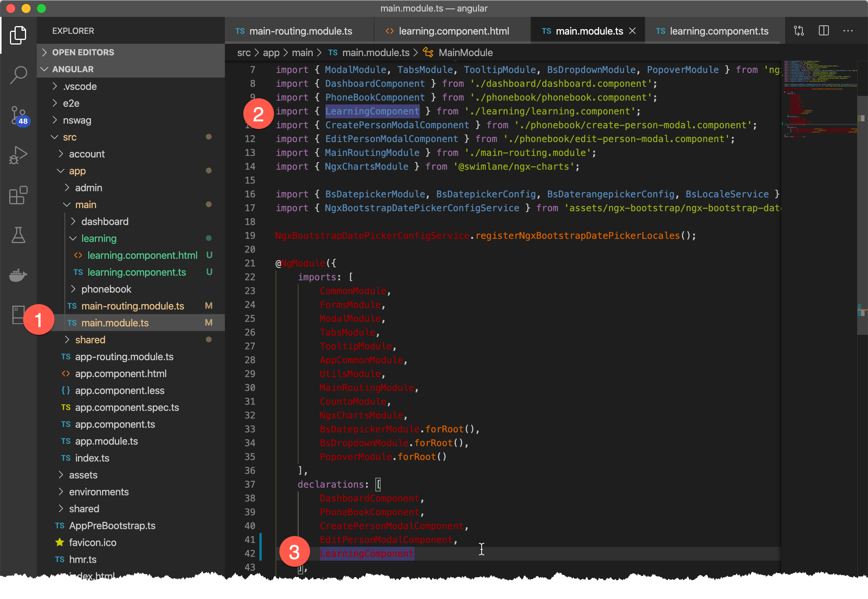
Task: Open app.module.ts file in explorer
Action: coord(106,441)
